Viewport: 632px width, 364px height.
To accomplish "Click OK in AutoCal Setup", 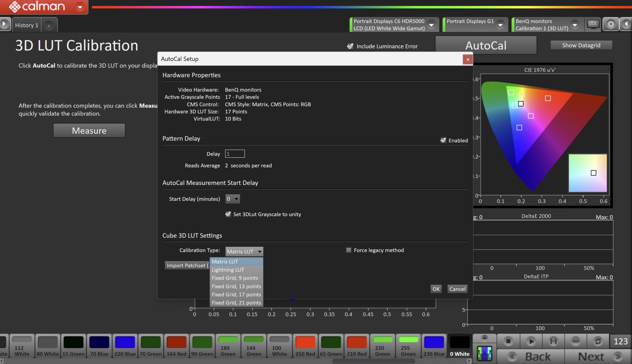I will 436,289.
